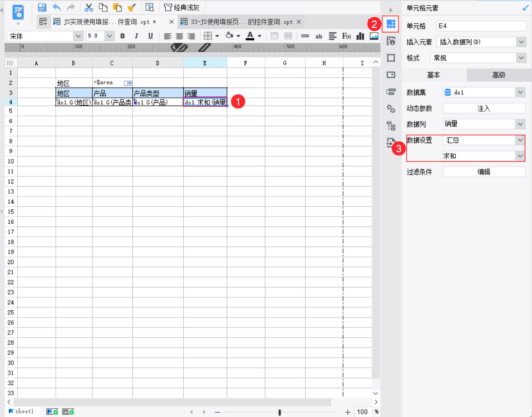Zoom out with the minus button
This screenshot has height=417, width=532.
pyautogui.click(x=218, y=412)
